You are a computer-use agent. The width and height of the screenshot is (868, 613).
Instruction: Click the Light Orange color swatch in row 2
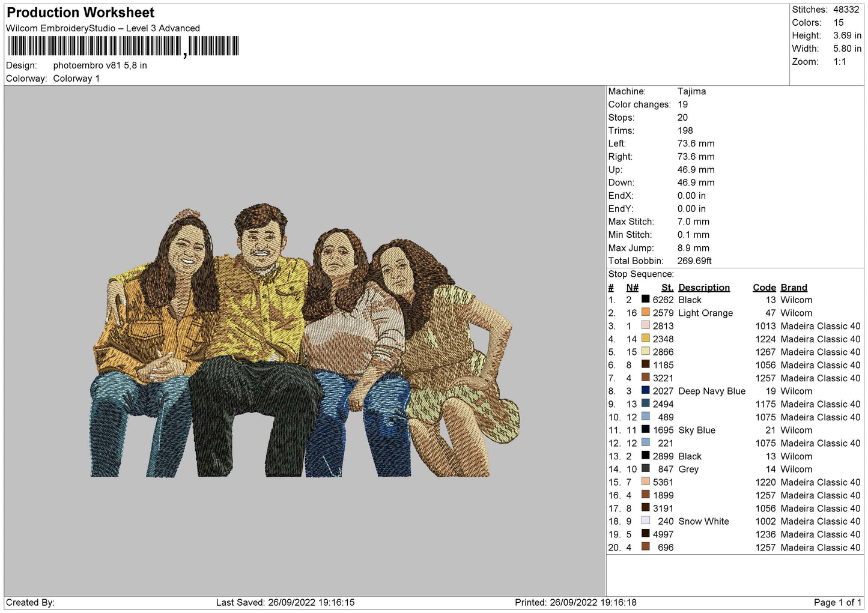(645, 313)
